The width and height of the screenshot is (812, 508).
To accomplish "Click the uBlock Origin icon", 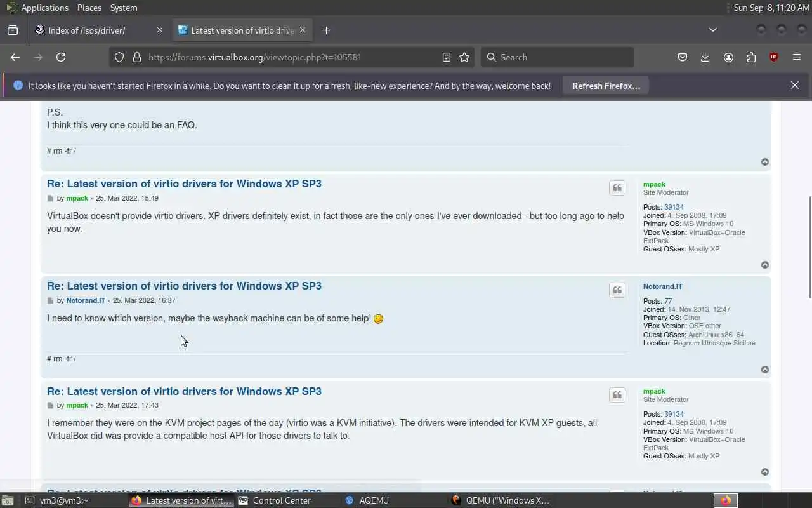I will coord(774,57).
